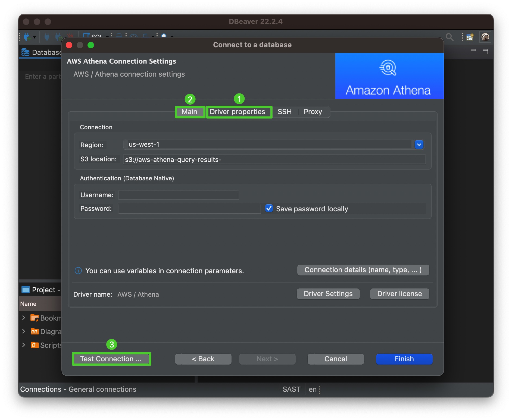Screen dimensions: 512x420
Task: Click the SAST timezone in status bar
Action: click(292, 389)
